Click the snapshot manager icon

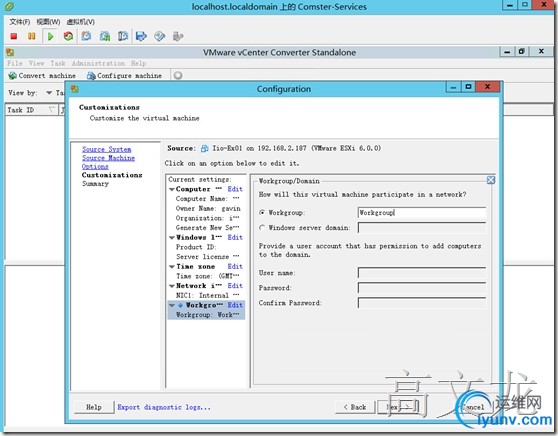click(x=123, y=36)
